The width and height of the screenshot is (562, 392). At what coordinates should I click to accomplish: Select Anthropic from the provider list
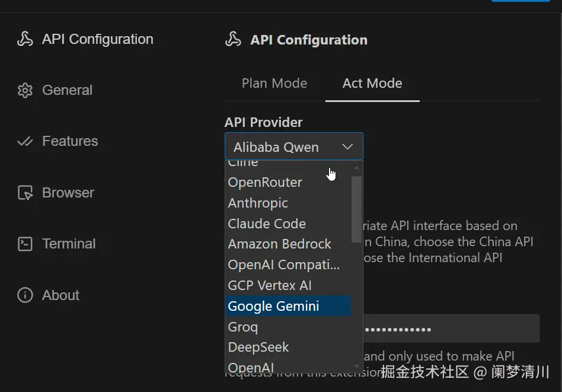pos(288,203)
